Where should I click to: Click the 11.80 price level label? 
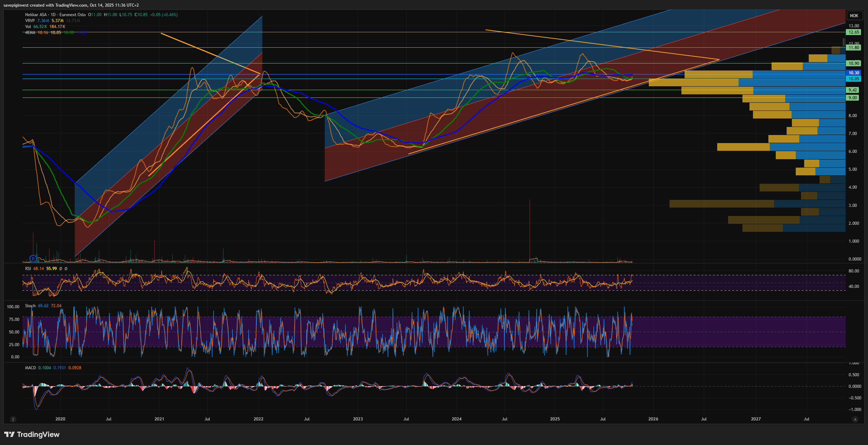point(853,48)
